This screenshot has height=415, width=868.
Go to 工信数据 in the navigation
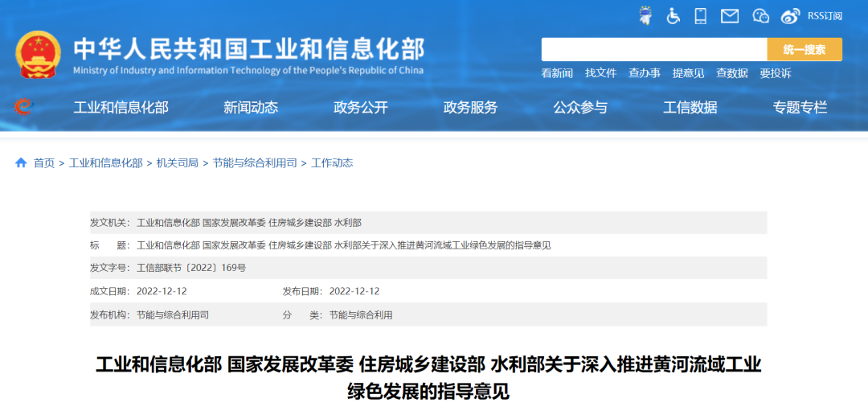[690, 107]
